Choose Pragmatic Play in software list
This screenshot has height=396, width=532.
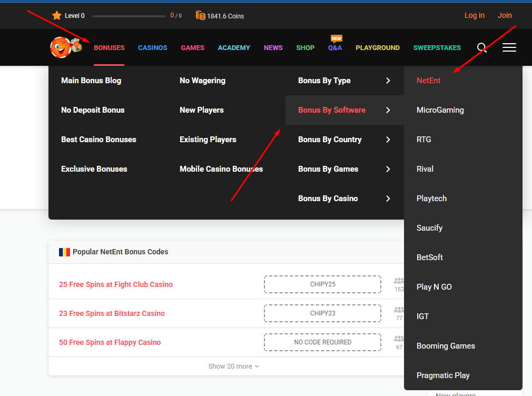pyautogui.click(x=443, y=375)
